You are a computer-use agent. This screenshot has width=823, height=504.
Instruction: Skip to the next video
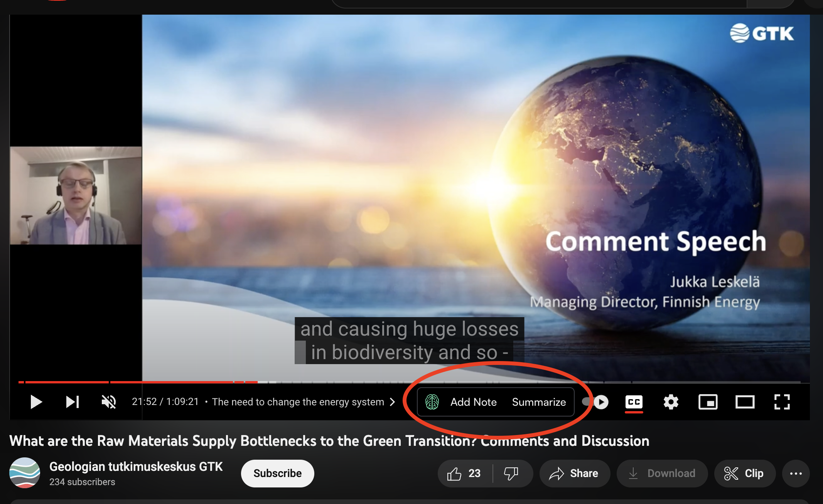pos(72,402)
